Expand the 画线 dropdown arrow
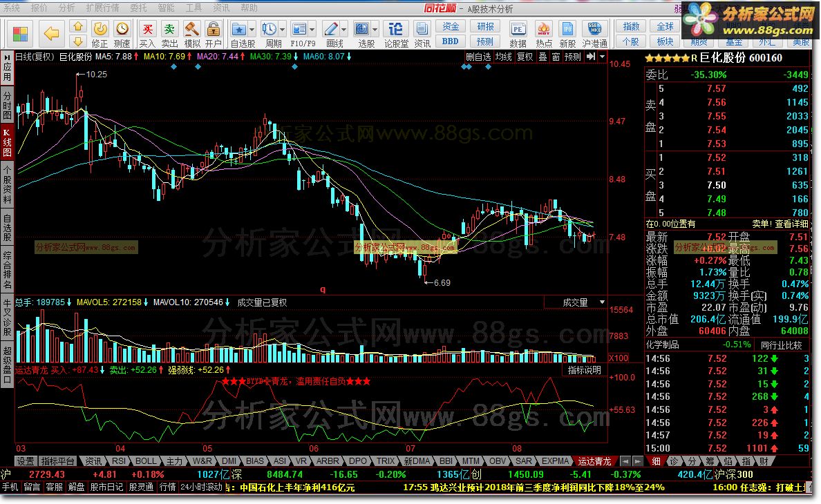 click(344, 29)
